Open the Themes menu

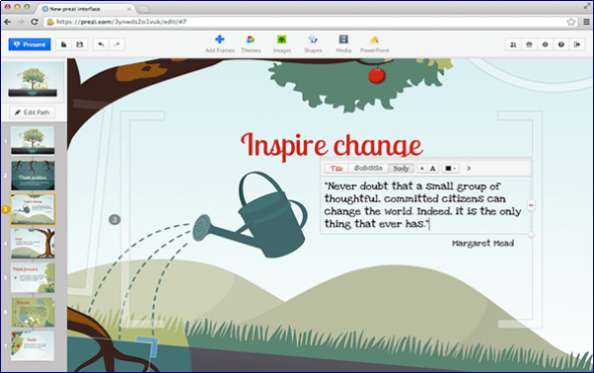(x=251, y=44)
